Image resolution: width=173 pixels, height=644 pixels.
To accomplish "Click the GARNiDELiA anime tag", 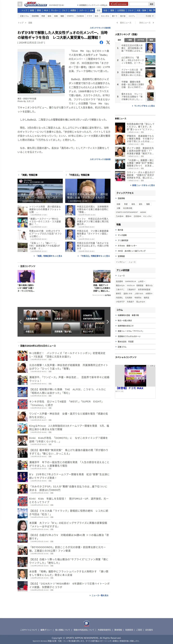I will click(131, 281).
